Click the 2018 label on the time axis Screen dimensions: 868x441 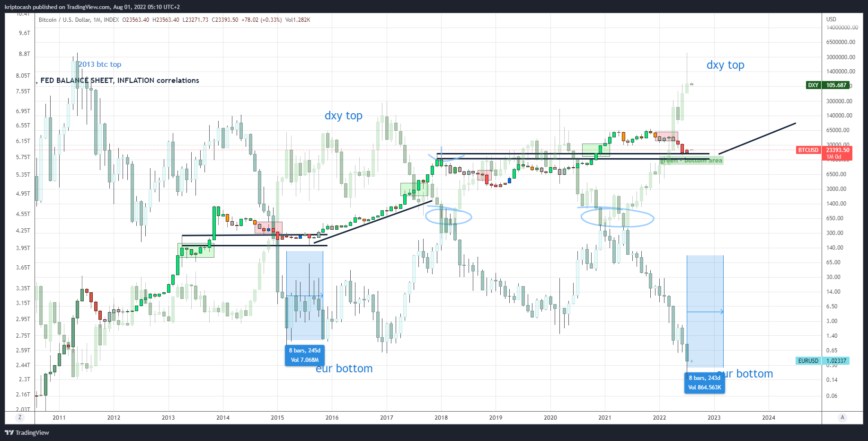[x=441, y=418]
